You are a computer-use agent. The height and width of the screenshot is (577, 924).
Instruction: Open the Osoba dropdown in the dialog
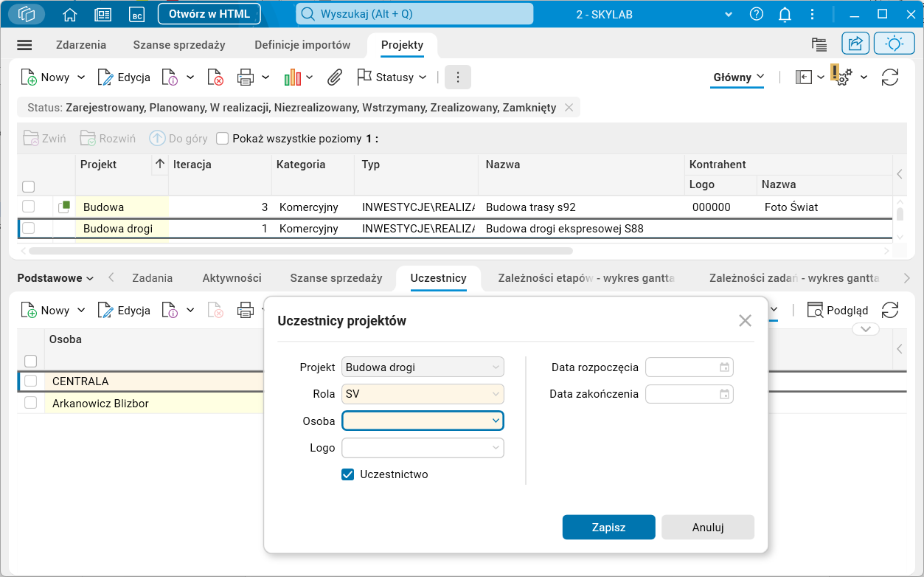[496, 421]
